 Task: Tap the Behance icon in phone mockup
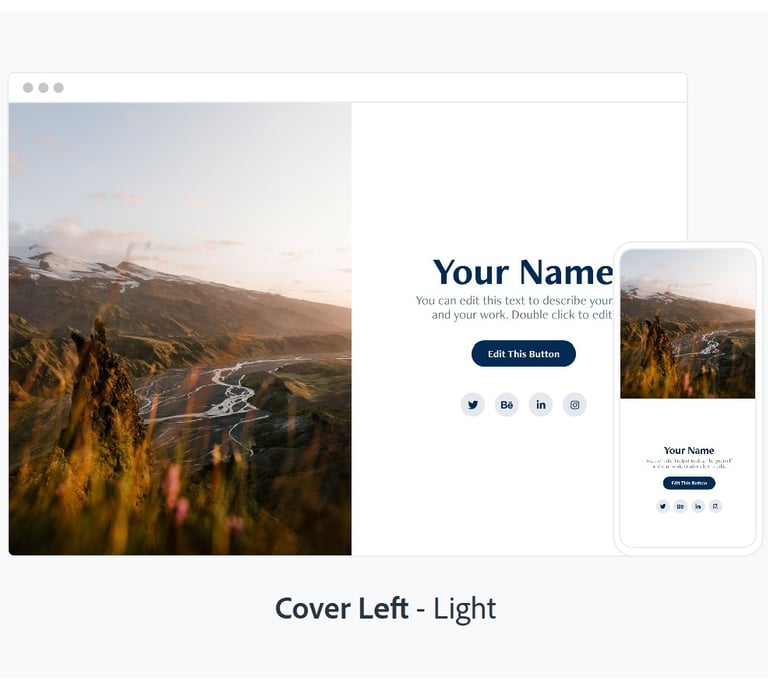point(680,506)
